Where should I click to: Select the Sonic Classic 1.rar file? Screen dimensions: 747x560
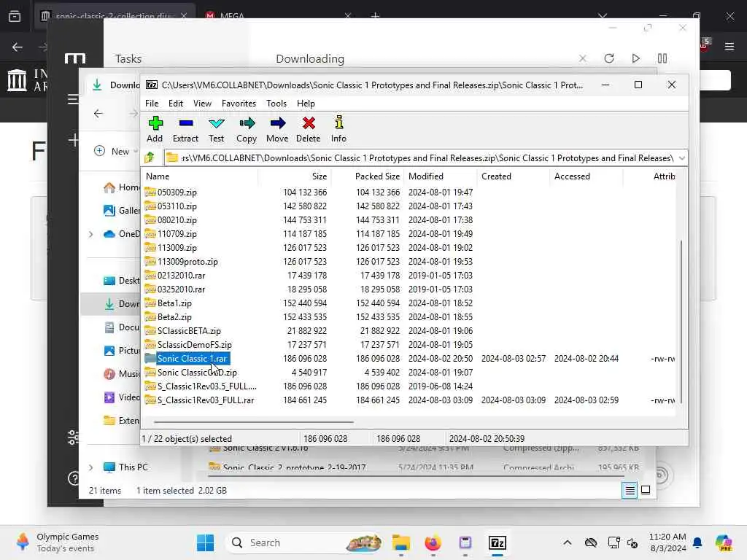click(x=192, y=359)
